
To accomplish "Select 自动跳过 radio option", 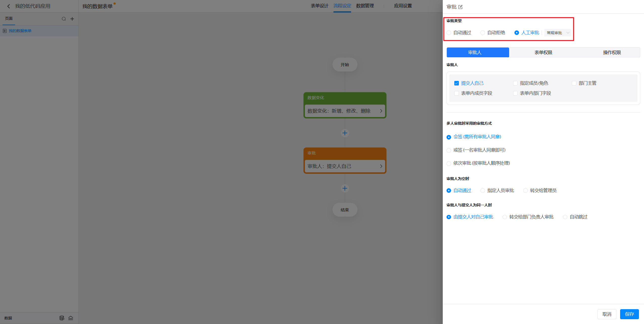I will (x=565, y=217).
